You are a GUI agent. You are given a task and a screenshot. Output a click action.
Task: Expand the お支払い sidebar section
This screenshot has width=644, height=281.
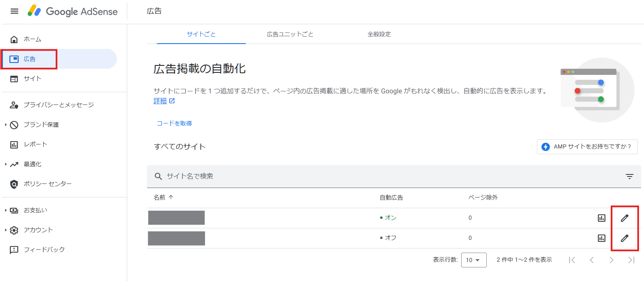[35, 210]
